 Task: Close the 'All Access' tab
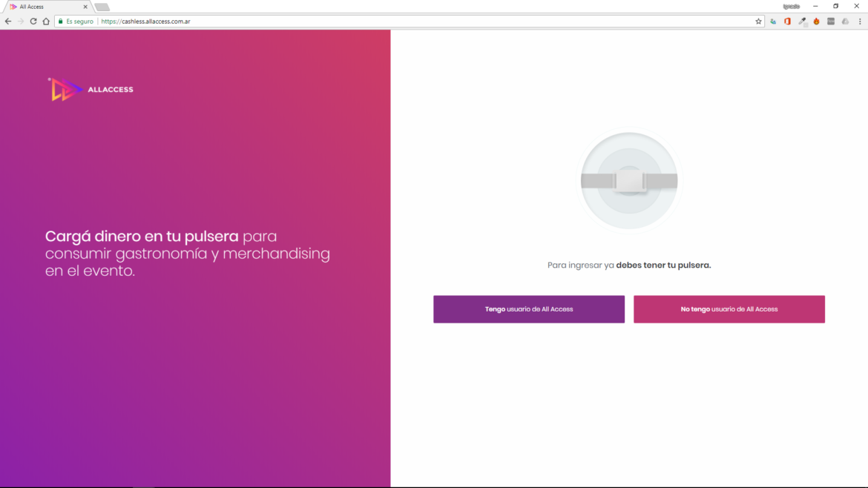pos(85,7)
